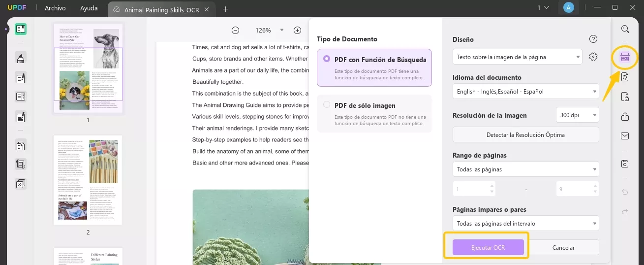Screen dimensions: 644x265
Task: Open the Crop Pages tool icon
Action: click(x=21, y=165)
